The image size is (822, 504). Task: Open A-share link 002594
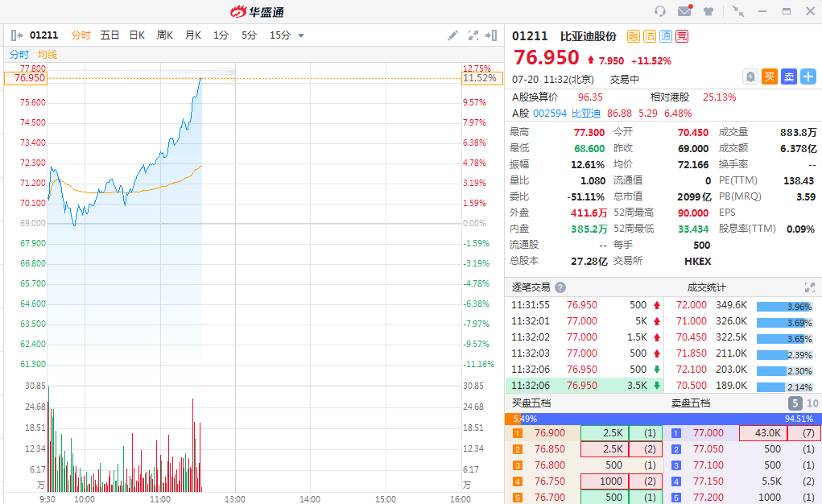click(550, 114)
